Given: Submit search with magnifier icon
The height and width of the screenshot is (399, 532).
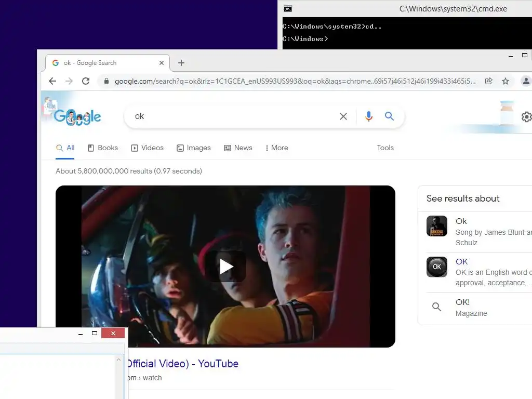Looking at the screenshot, I should point(389,116).
